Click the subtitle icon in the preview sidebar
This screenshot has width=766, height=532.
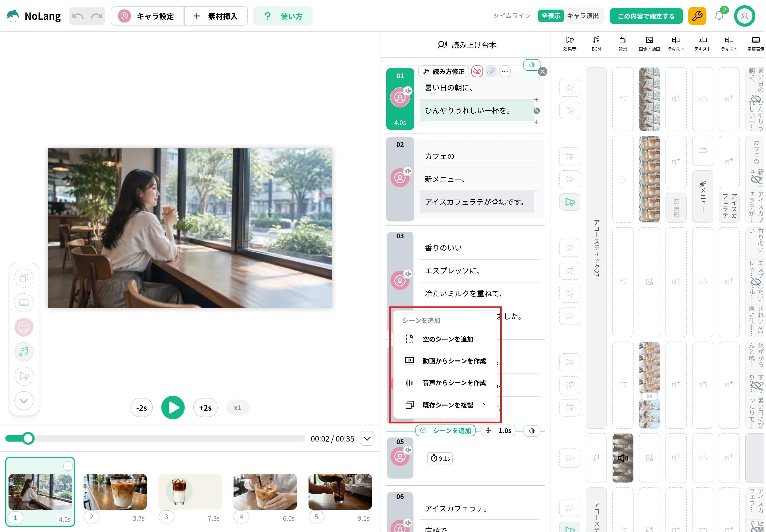click(24, 303)
